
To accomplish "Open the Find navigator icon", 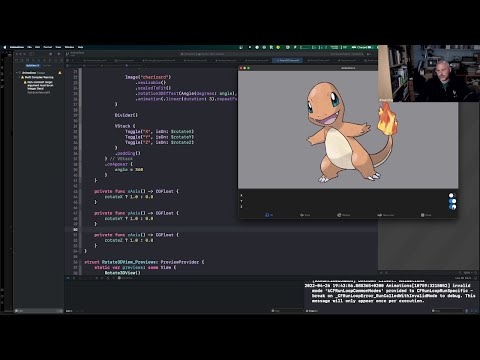I will [x=33, y=60].
